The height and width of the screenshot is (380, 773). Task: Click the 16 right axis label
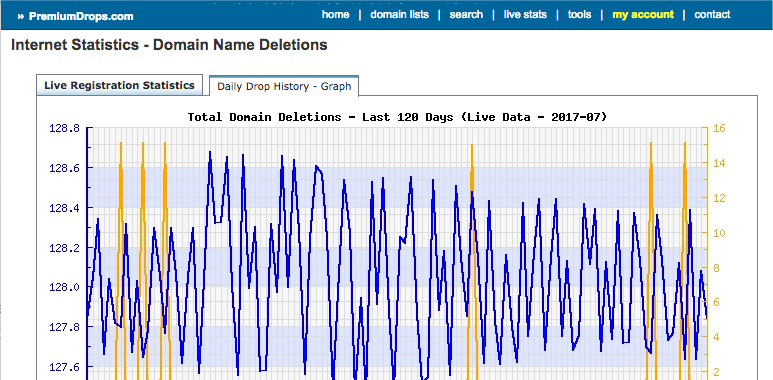point(719,129)
